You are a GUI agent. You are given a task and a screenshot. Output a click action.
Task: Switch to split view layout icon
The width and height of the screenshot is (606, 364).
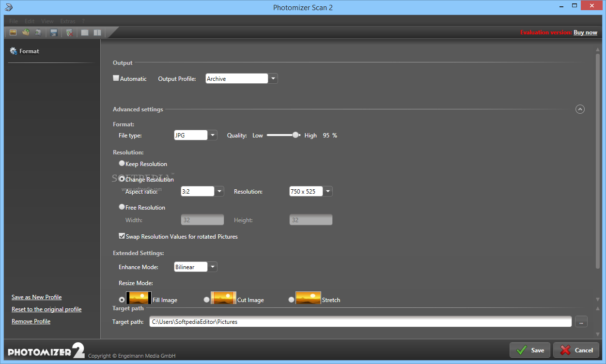click(x=97, y=32)
